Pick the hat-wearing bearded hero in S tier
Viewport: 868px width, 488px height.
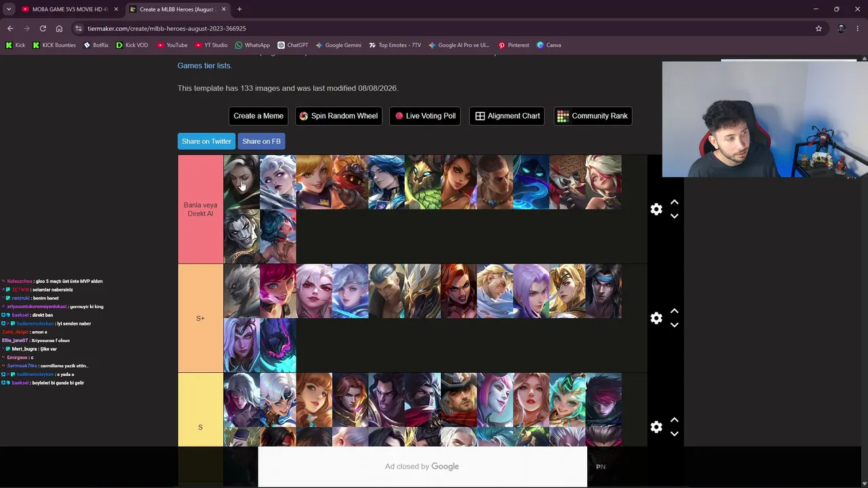(459, 401)
